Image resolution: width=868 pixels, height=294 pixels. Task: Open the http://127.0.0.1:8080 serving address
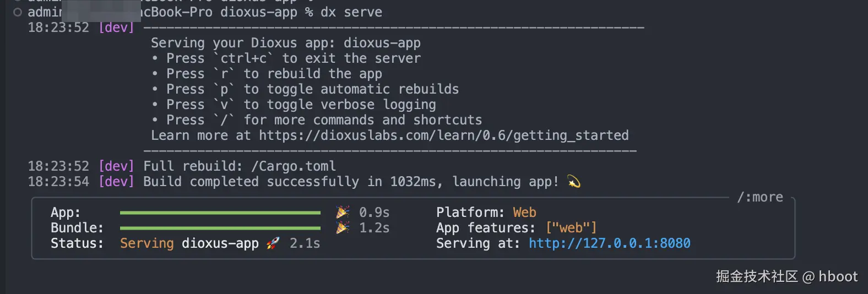609,243
